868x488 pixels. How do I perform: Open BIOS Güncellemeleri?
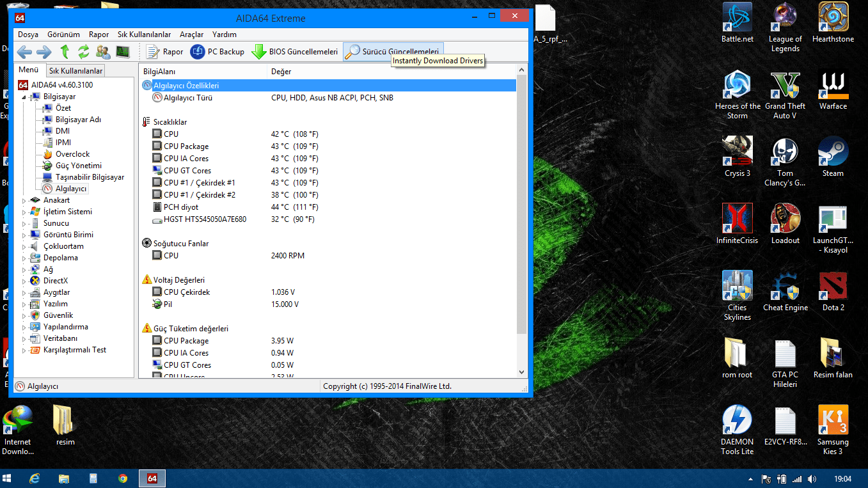click(295, 52)
